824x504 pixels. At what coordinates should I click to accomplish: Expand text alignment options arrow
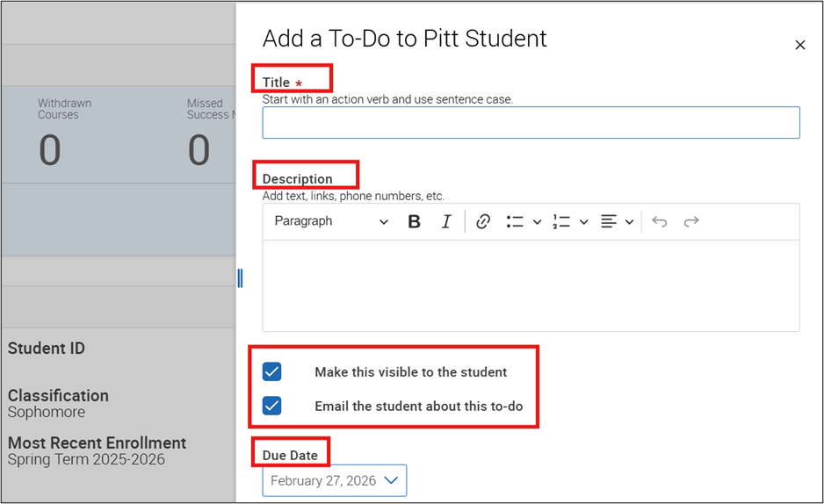(x=629, y=222)
